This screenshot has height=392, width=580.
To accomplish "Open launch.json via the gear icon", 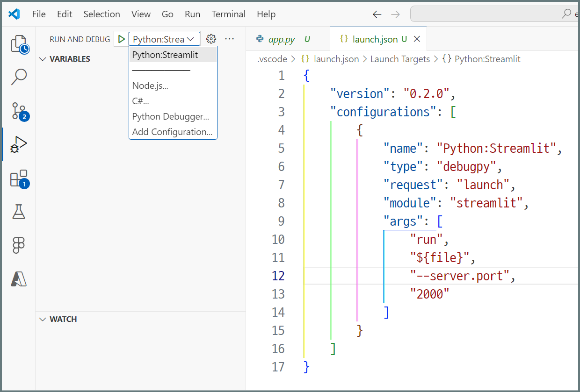I will 211,39.
